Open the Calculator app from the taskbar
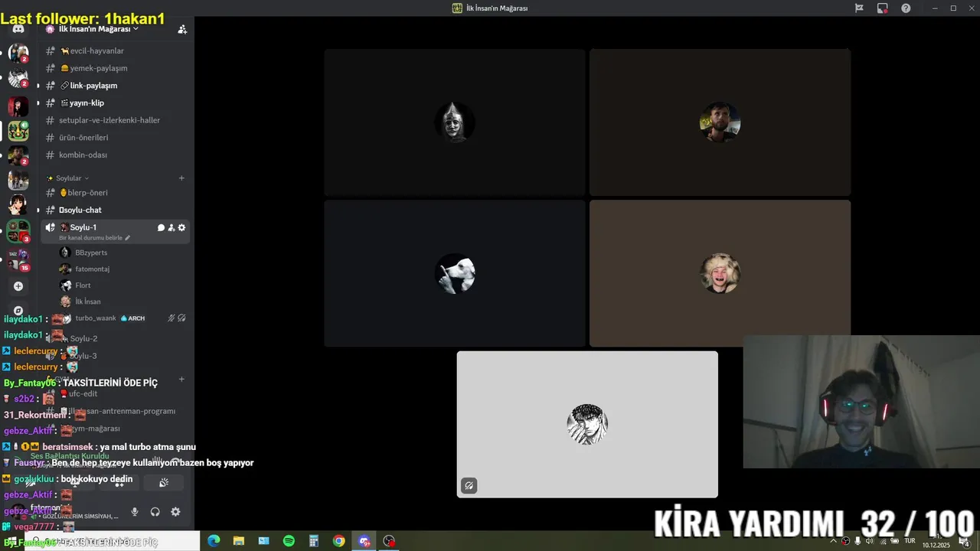Screen dimensions: 980x551 (x=314, y=541)
